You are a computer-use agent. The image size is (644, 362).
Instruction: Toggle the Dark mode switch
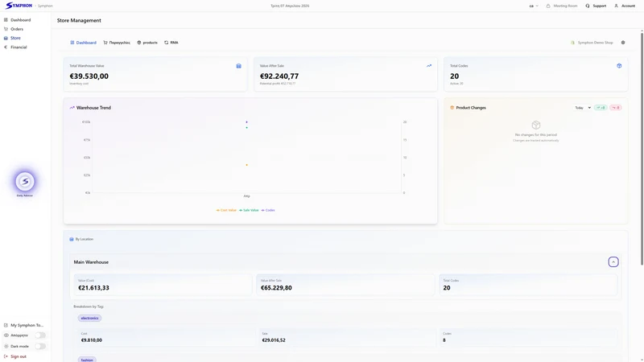(x=39, y=347)
